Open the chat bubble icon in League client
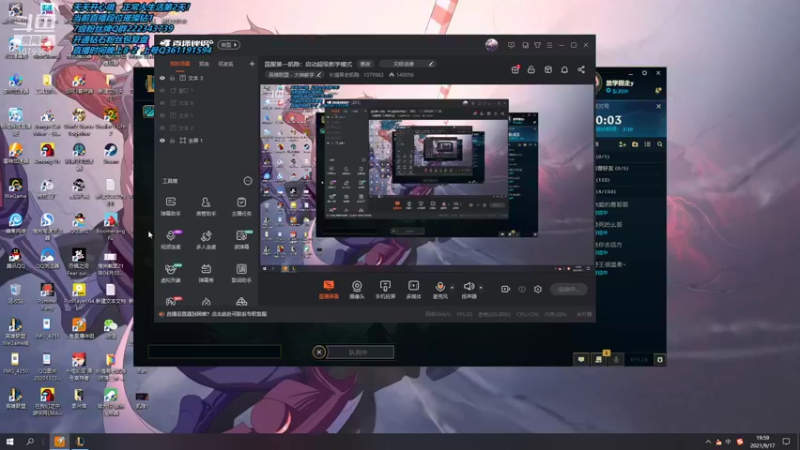Viewport: 800px width, 450px height. (x=581, y=360)
